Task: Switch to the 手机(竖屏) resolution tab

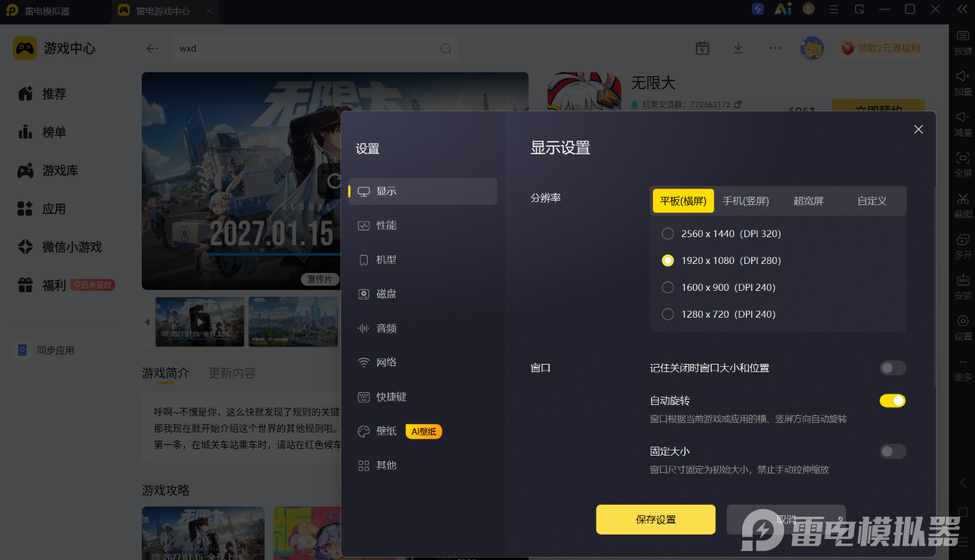Action: click(x=745, y=201)
